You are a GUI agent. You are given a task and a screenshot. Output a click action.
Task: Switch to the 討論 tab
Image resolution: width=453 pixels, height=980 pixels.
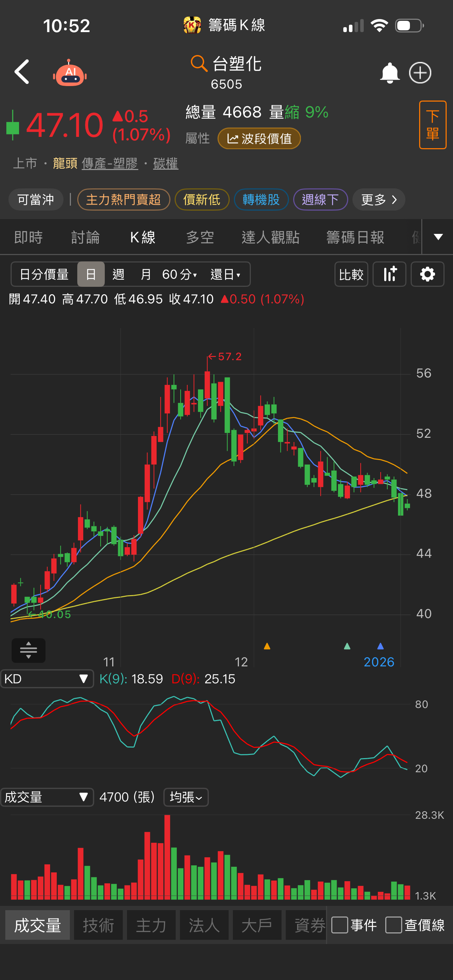86,237
